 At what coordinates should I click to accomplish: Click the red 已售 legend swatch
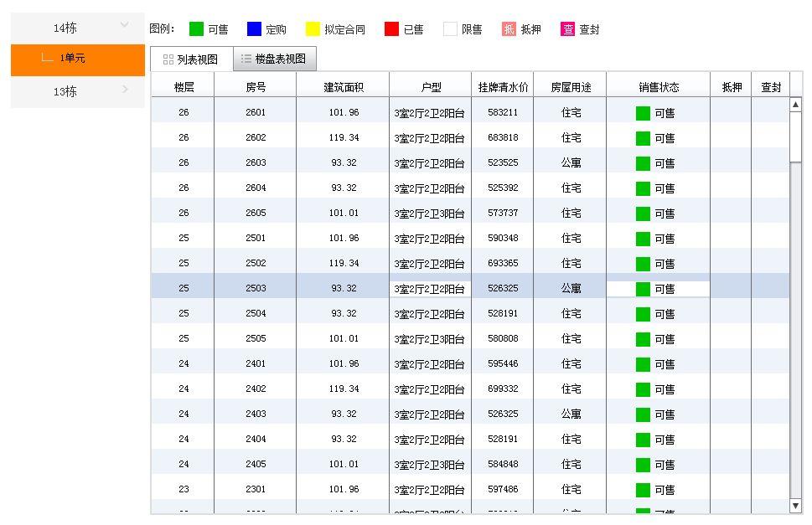tap(391, 29)
